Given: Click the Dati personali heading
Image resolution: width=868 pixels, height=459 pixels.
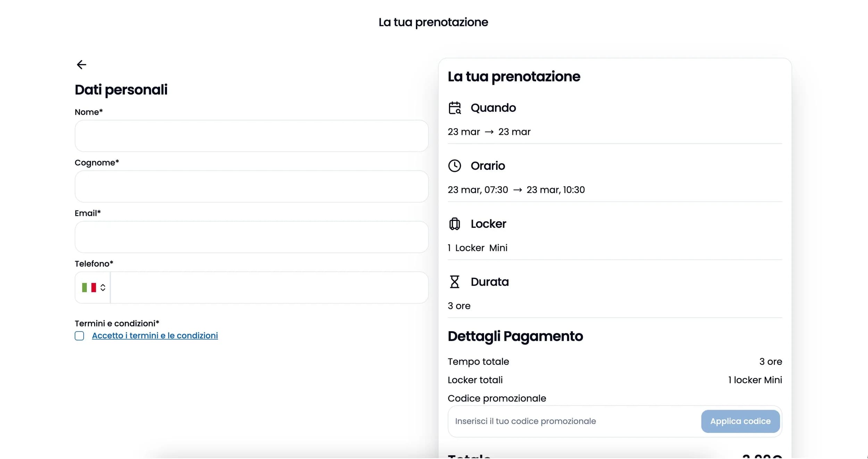Looking at the screenshot, I should click(x=121, y=90).
